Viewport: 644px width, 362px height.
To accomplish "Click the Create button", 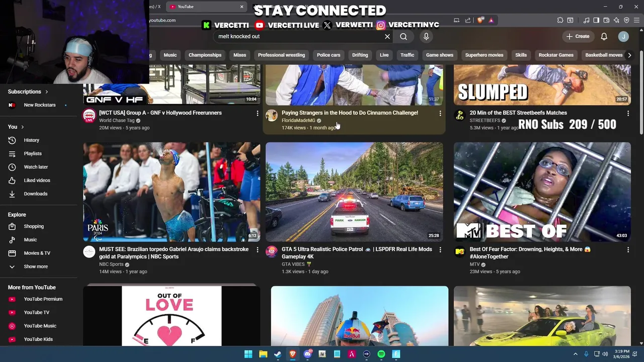I will (578, 36).
